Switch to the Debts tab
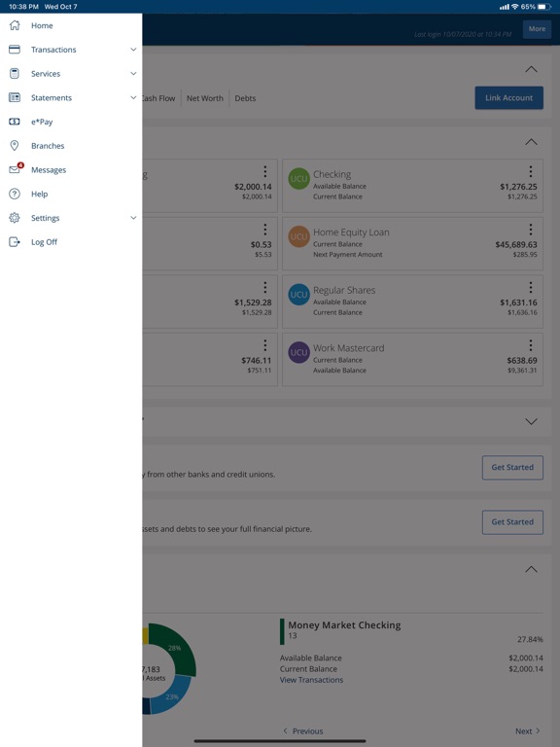The height and width of the screenshot is (747, 560). coord(245,98)
